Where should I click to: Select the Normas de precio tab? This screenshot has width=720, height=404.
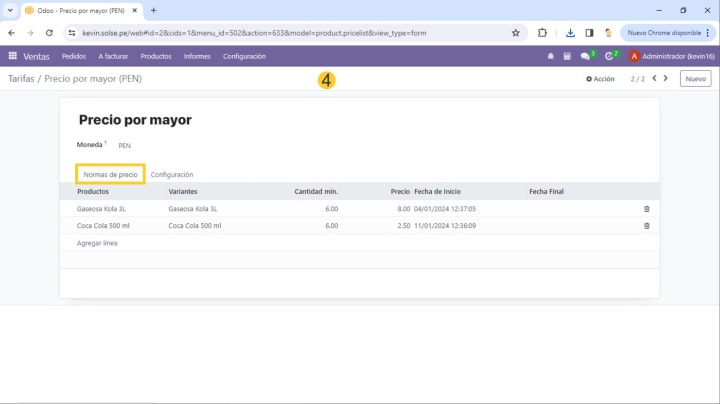coord(110,174)
